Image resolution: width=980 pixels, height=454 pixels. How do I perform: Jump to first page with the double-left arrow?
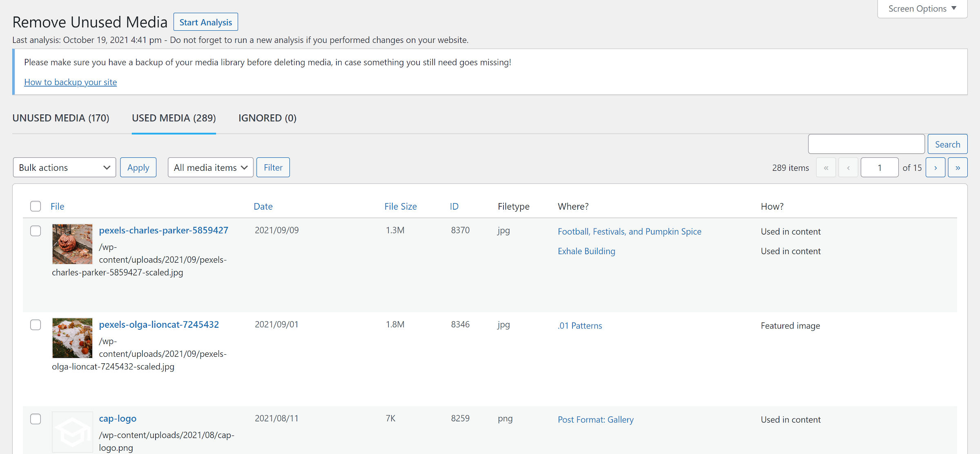point(826,167)
